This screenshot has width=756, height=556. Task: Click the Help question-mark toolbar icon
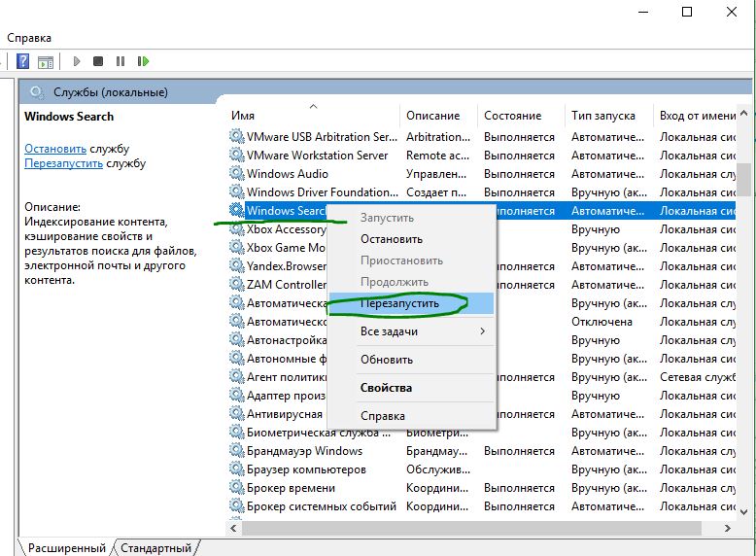(x=22, y=61)
